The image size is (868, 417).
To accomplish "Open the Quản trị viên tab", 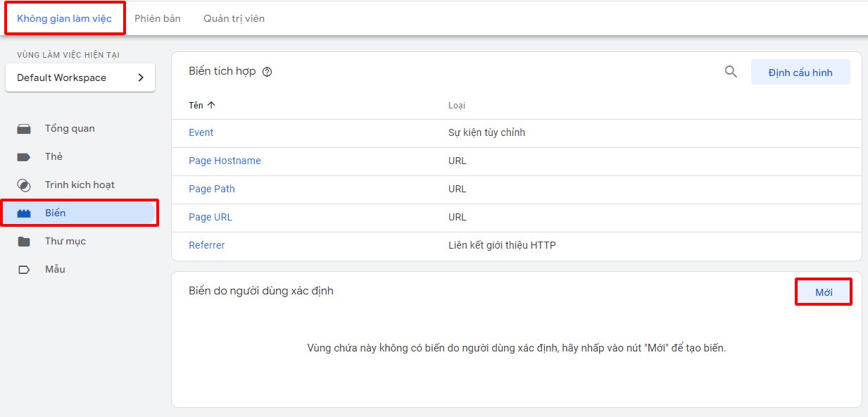I will point(234,18).
